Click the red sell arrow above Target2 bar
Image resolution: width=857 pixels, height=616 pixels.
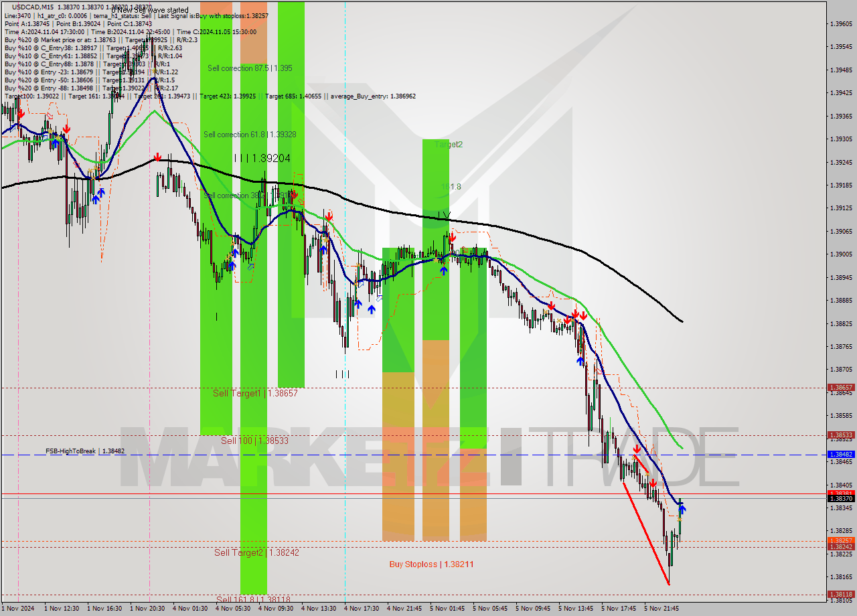(453, 237)
